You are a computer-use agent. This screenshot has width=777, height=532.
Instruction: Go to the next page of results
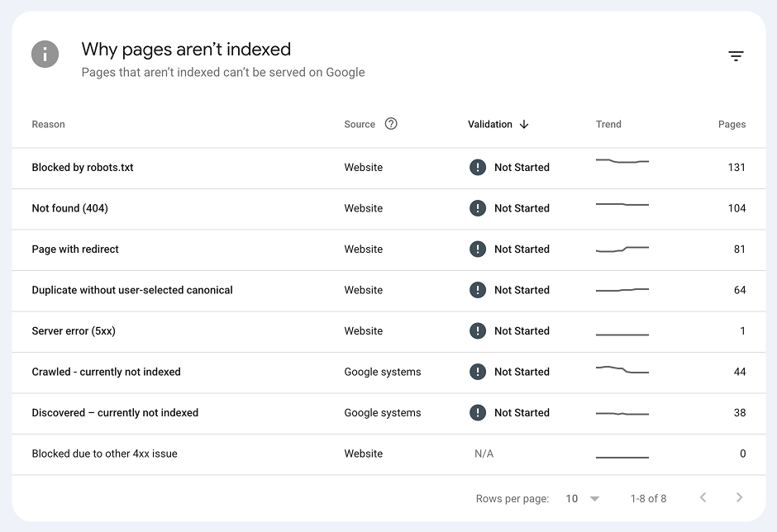click(x=739, y=497)
